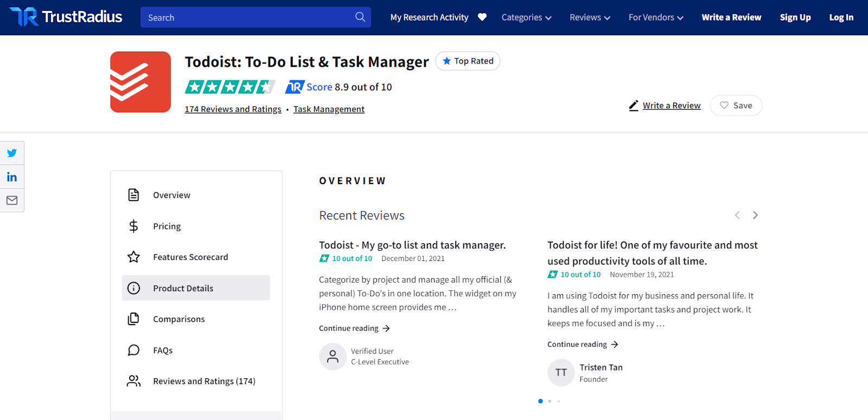Select the first carousel pagination dot

(540, 401)
